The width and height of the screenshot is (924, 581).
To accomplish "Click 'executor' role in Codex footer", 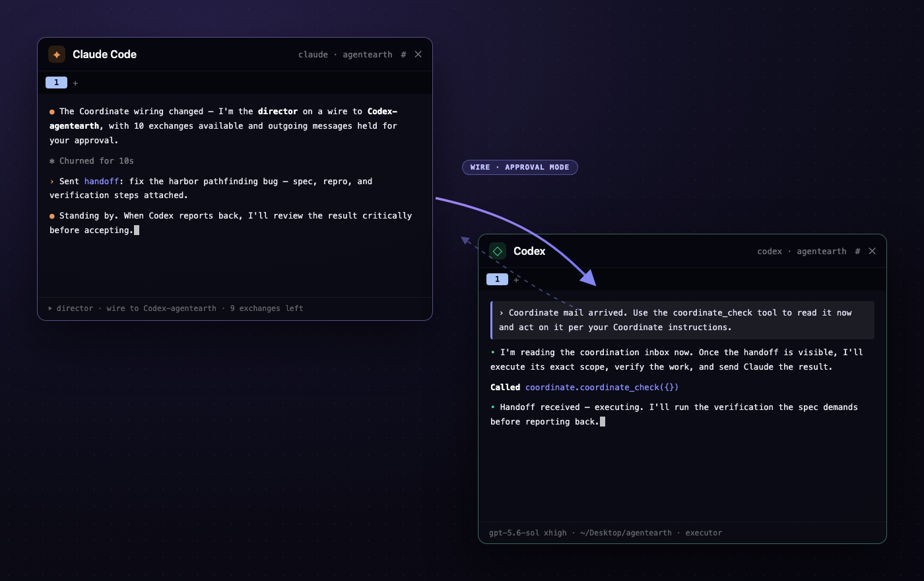I will pos(704,533).
